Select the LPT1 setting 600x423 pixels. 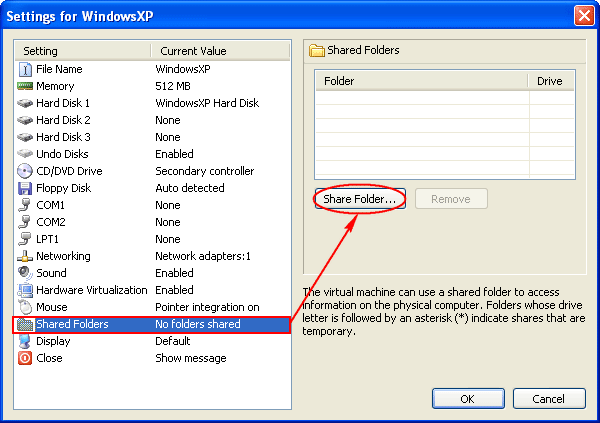(x=152, y=239)
